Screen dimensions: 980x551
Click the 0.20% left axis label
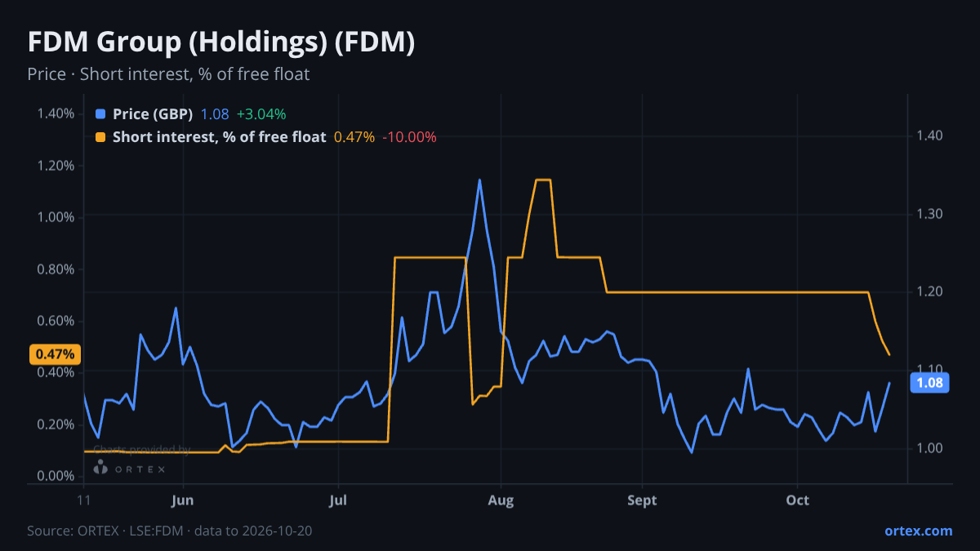click(56, 424)
